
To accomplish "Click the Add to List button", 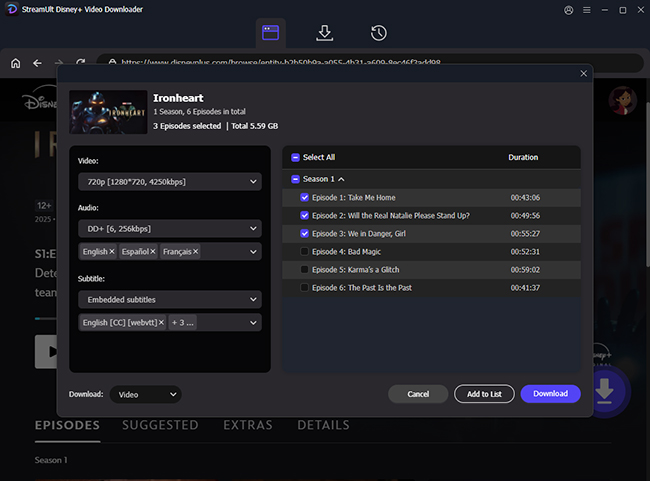I will click(484, 394).
